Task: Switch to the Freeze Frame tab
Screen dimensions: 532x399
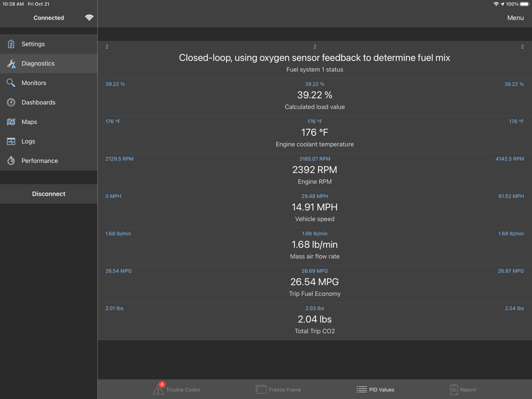Action: click(278, 389)
